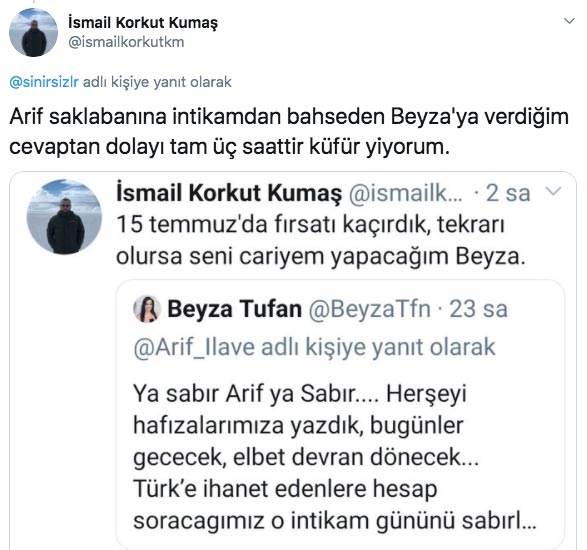
Task: Click the 'adlı kişiye yanıt olarak' reply line
Action: click(157, 82)
